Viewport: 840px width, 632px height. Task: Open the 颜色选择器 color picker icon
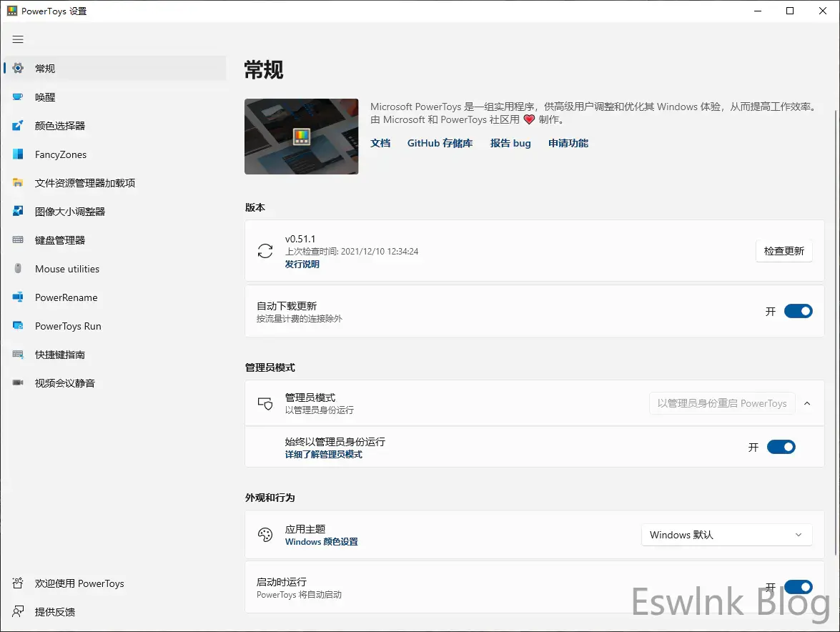[18, 126]
